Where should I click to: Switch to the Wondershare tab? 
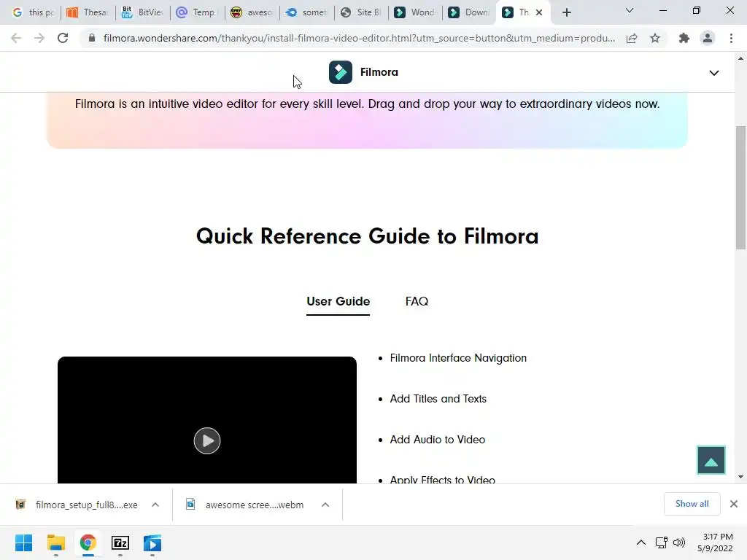(415, 12)
